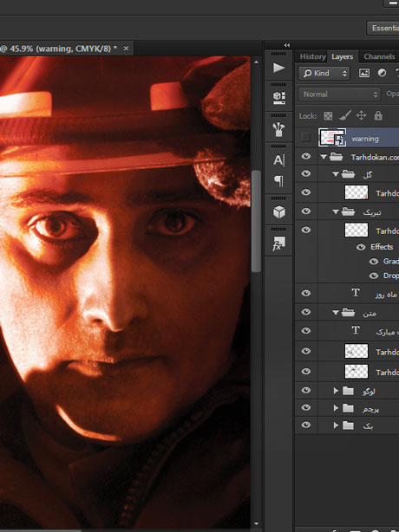
Task: Hide the تبریک group layer
Action: pyautogui.click(x=306, y=211)
